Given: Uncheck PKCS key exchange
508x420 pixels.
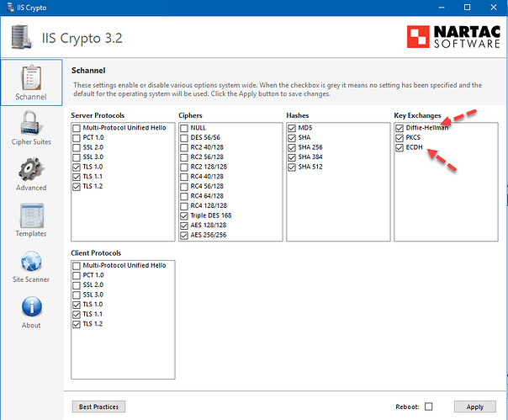Looking at the screenshot, I should 400,138.
